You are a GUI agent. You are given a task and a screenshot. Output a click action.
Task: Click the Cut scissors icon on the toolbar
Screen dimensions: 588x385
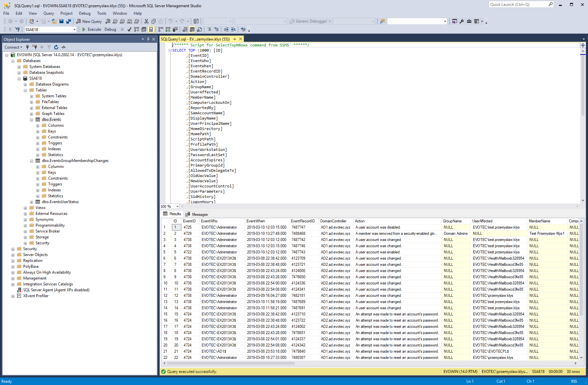pos(146,21)
